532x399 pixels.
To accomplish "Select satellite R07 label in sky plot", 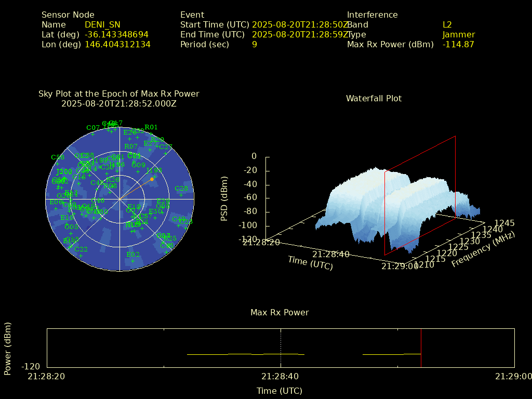I will (131, 147).
